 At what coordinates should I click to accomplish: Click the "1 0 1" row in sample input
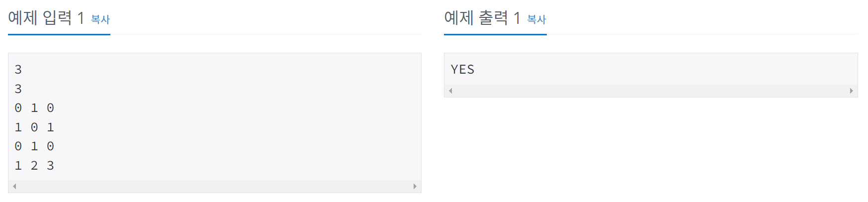34,127
